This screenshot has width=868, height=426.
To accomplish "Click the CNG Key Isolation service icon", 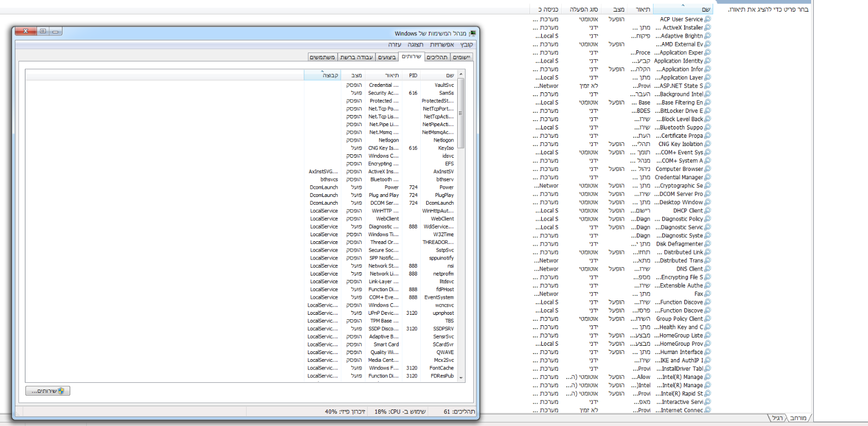I will click(708, 144).
